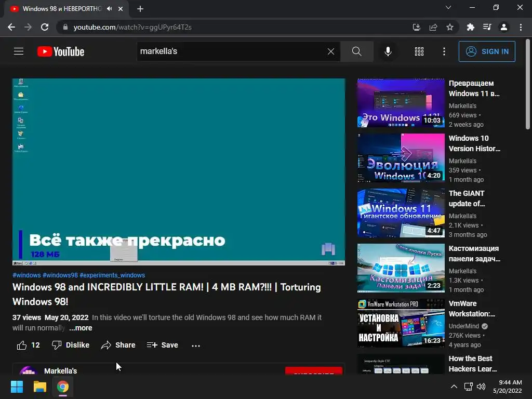This screenshot has width=532, height=399.
Task: Open YouTube apps grid icon
Action: click(419, 51)
